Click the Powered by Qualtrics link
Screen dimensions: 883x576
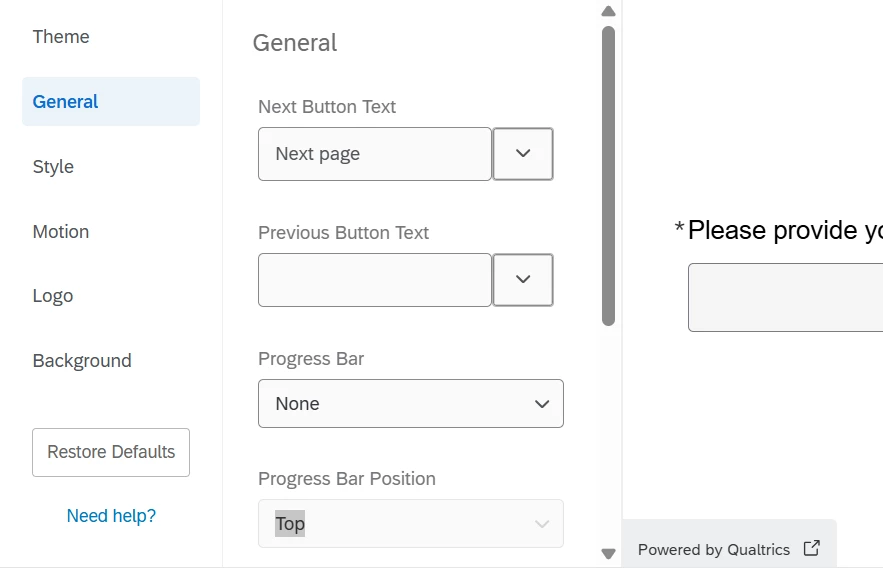714,550
